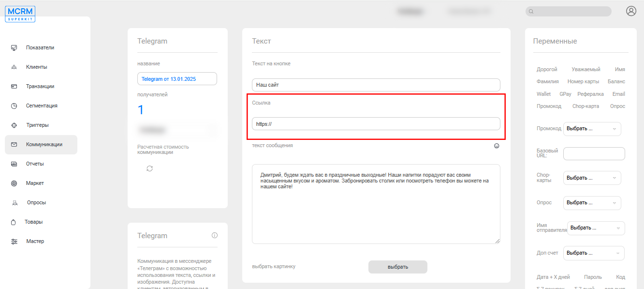Click the top search bar
This screenshot has width=644, height=289.
pyautogui.click(x=568, y=12)
